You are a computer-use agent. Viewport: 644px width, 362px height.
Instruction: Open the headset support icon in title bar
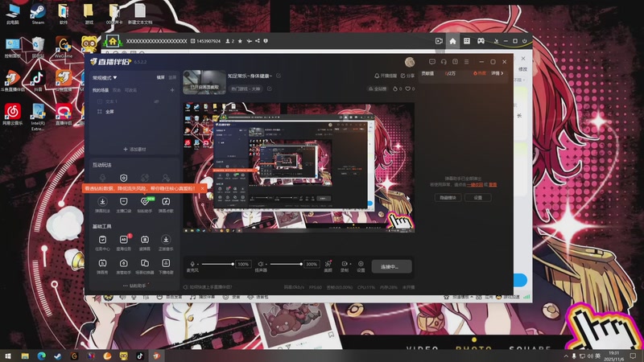444,62
